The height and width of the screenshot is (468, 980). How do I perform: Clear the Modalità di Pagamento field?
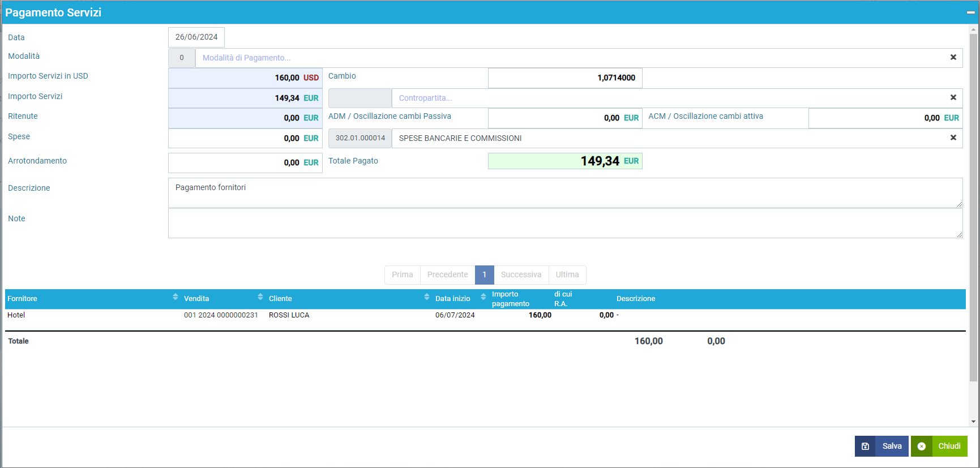coord(953,57)
